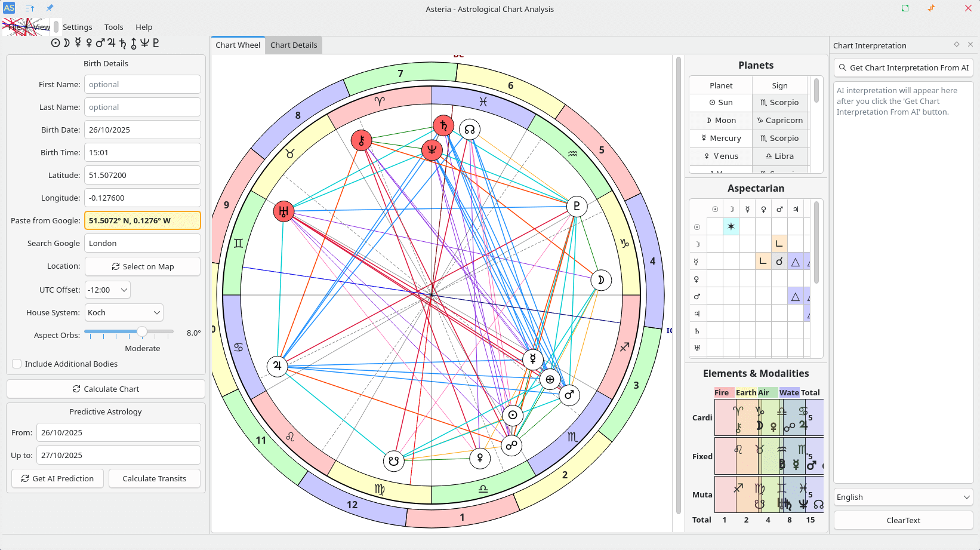
Task: Enable the Include Additional Bodies checkbox
Action: point(17,364)
